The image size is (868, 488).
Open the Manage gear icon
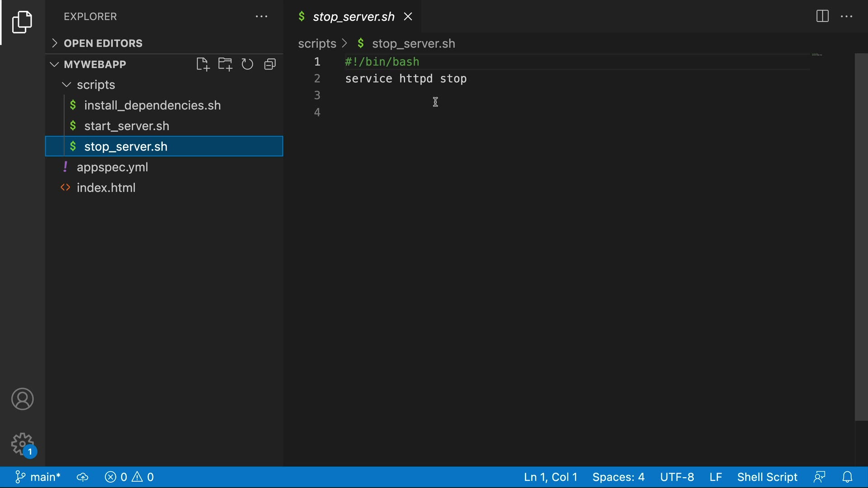point(22,444)
